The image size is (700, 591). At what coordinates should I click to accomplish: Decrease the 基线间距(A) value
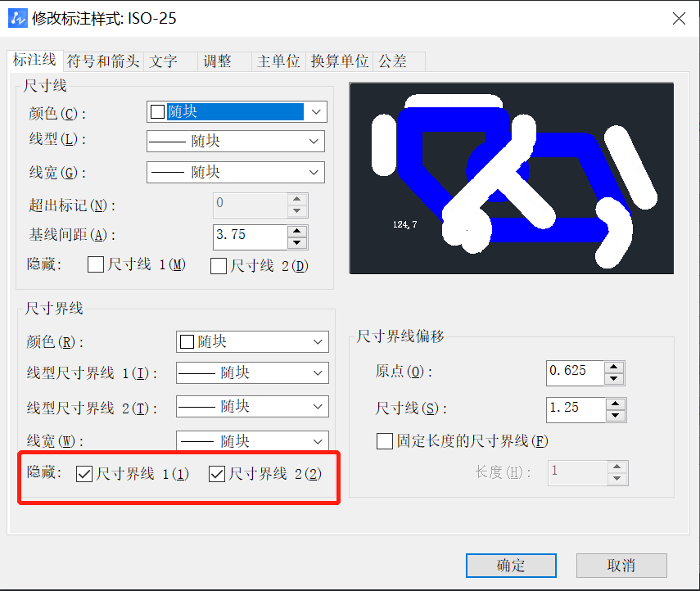297,243
